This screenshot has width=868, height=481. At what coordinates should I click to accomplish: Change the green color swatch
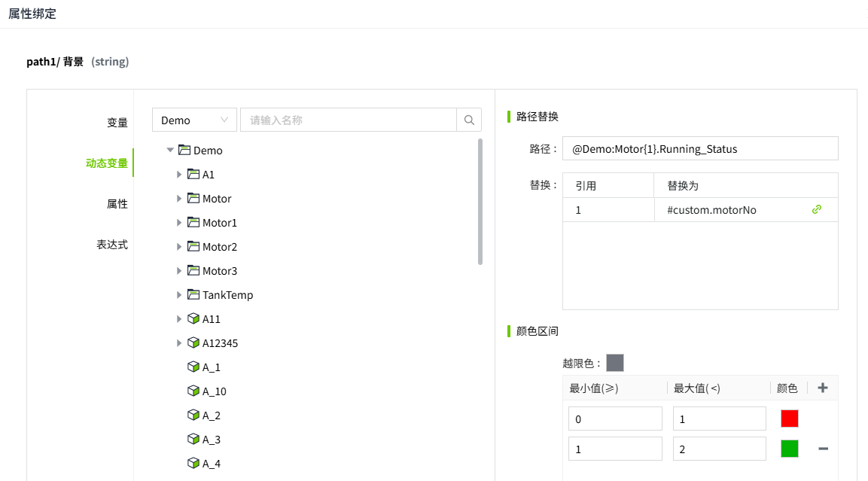pos(789,449)
